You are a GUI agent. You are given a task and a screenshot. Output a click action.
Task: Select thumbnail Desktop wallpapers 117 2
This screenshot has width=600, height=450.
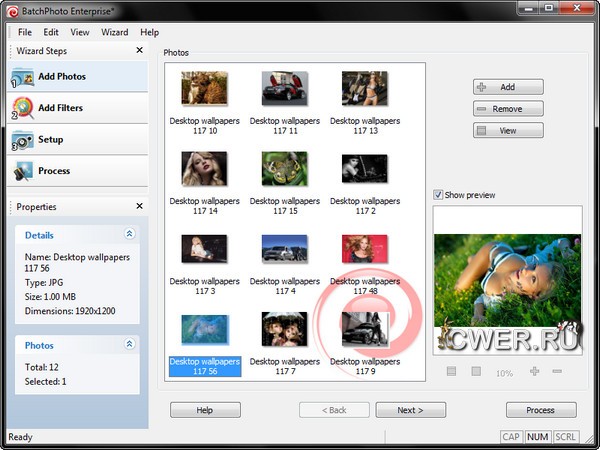[x=365, y=169]
